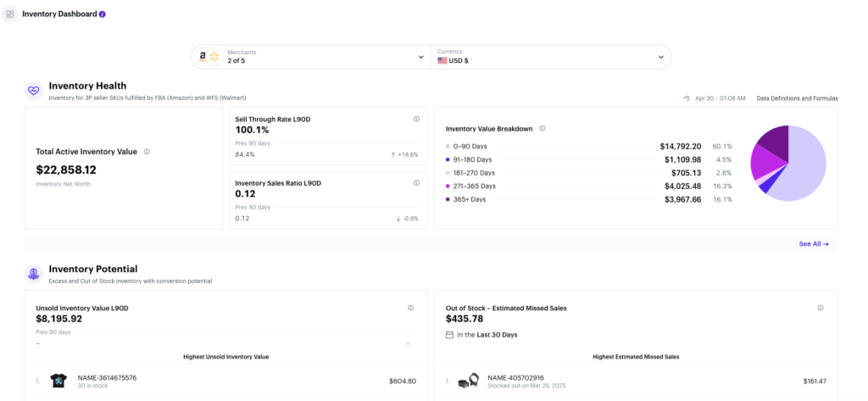
Task: Click the Inventory Potential section icon
Action: pyautogui.click(x=33, y=273)
